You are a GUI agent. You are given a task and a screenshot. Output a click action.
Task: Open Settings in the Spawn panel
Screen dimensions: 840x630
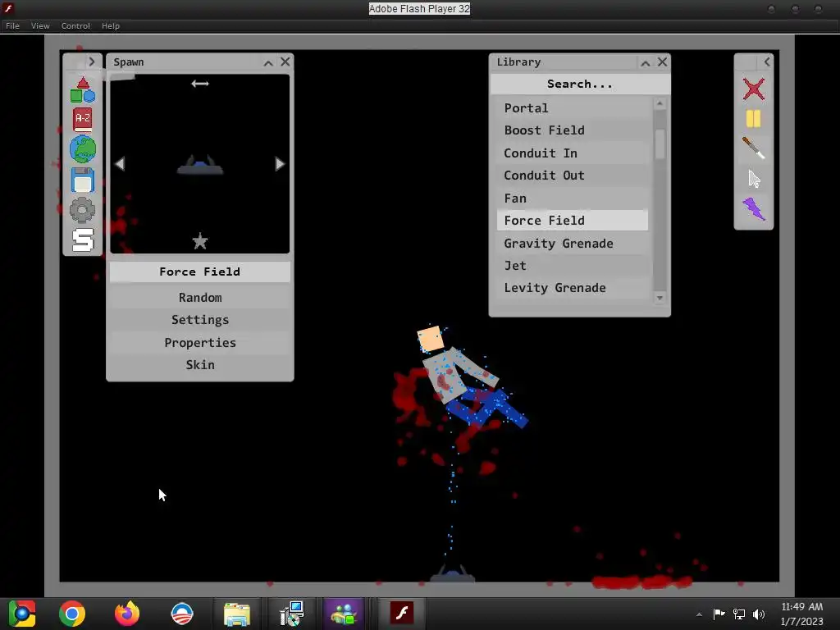pyautogui.click(x=200, y=320)
